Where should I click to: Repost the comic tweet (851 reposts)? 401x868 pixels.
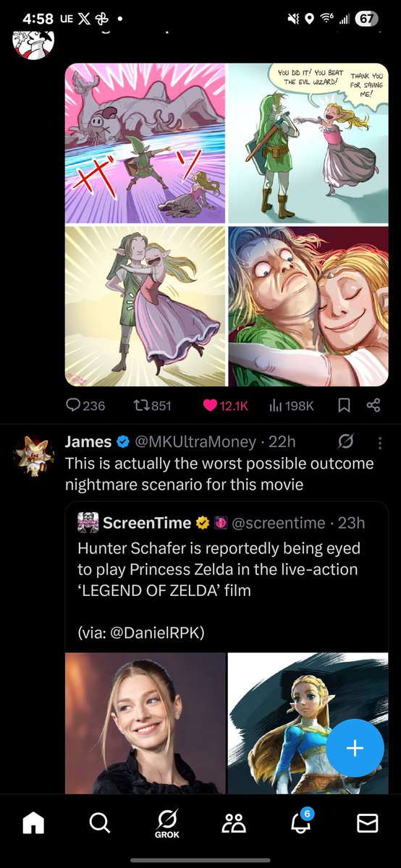[151, 406]
